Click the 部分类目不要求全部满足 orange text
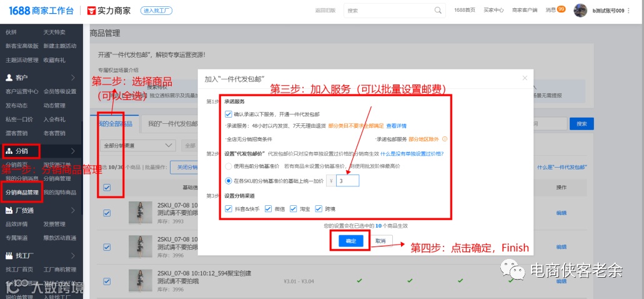The image size is (644, 299). pyautogui.click(x=355, y=126)
